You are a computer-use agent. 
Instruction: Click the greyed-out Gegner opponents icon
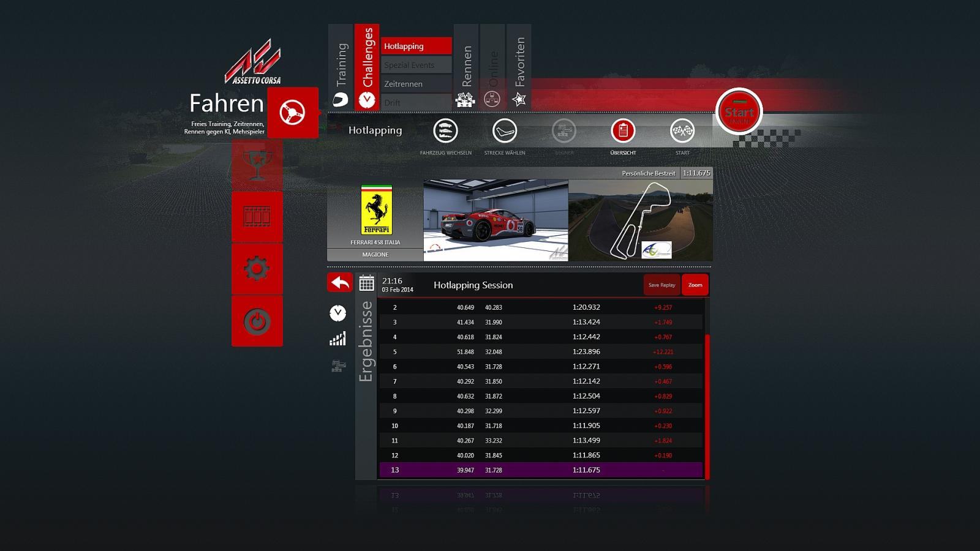[564, 130]
